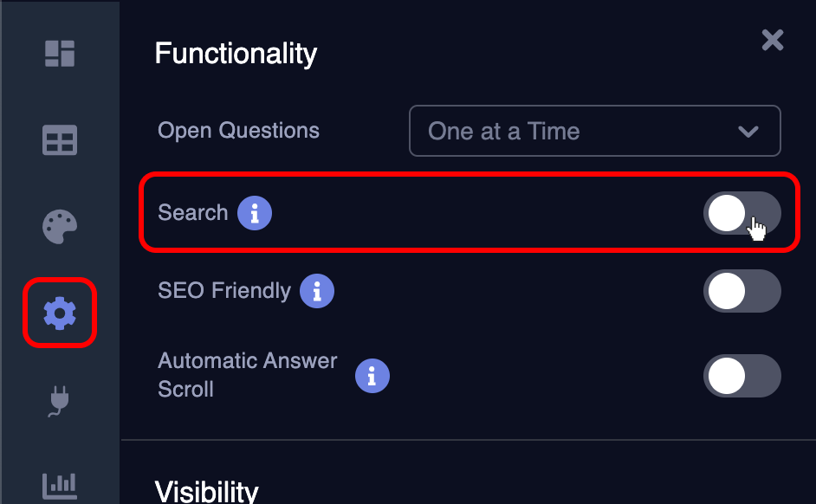Open the color palette design icon

point(60,227)
